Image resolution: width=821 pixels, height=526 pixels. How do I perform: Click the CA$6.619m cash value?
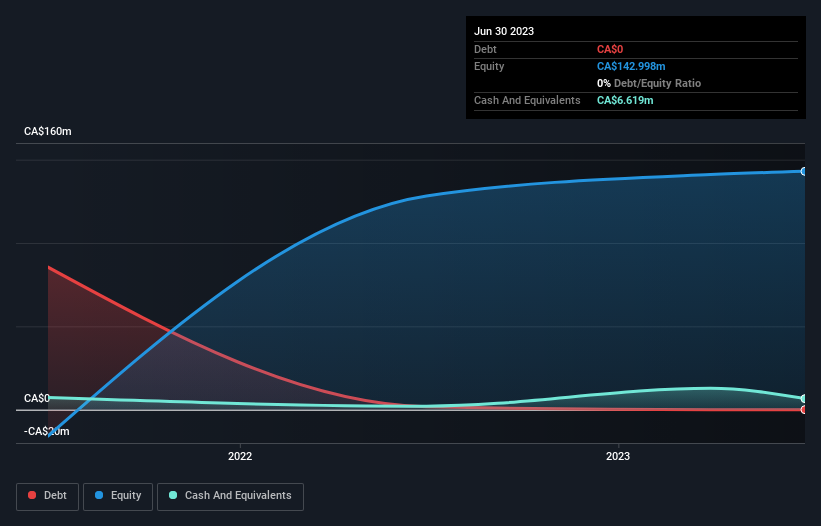625,100
